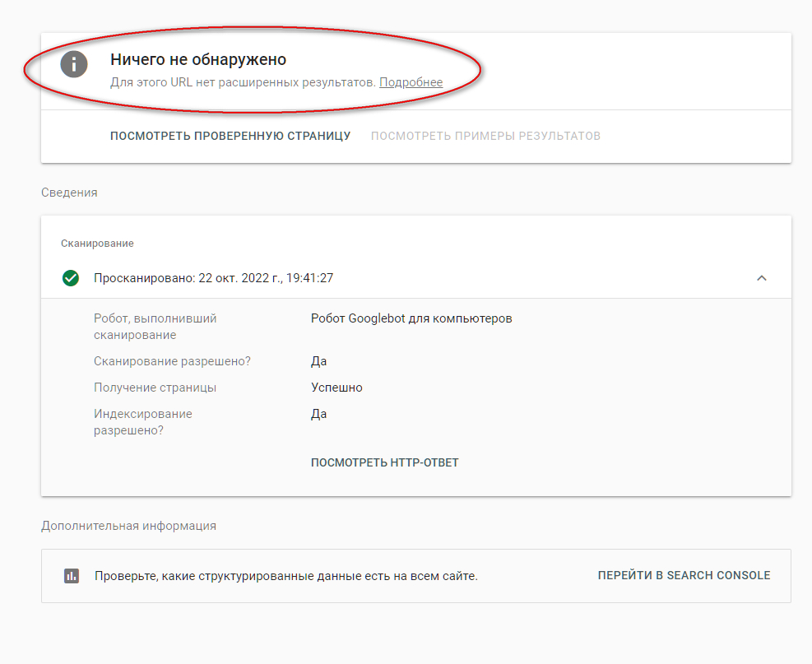Open the Подробнее link
The height and width of the screenshot is (664, 812).
[411, 82]
